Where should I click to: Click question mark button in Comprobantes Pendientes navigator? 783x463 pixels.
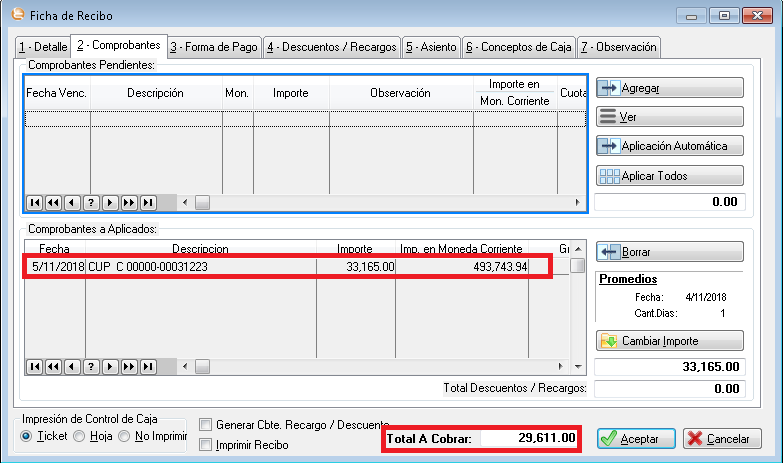point(91,202)
